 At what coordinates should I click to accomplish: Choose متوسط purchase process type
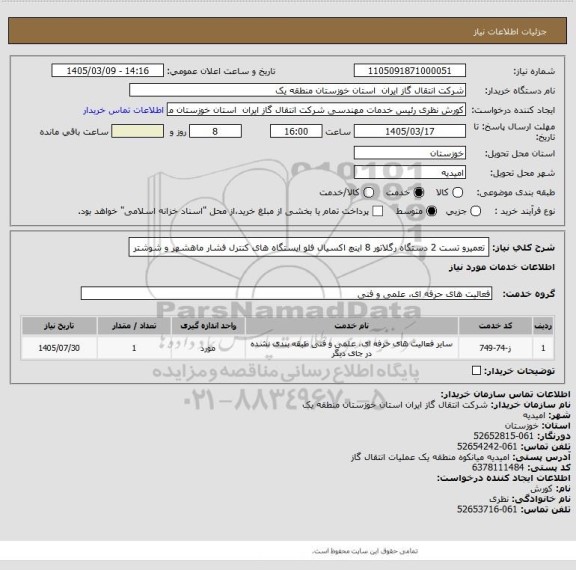[x=431, y=211]
